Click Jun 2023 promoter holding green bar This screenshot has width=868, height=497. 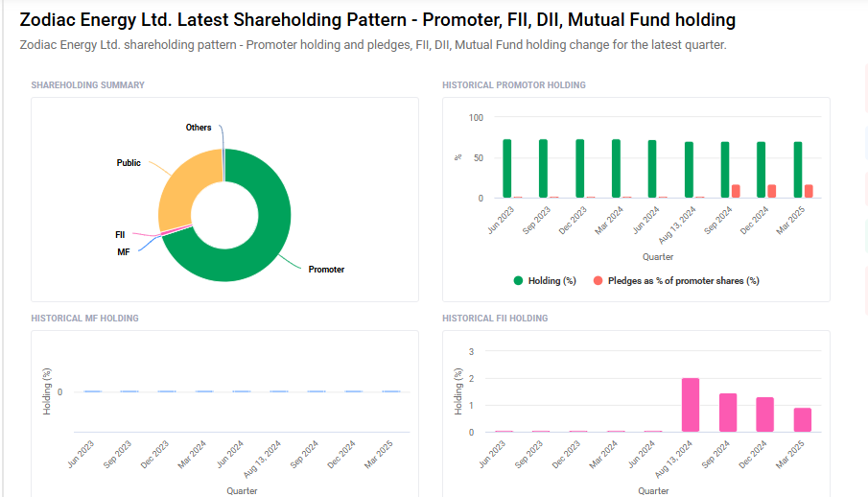tap(507, 169)
